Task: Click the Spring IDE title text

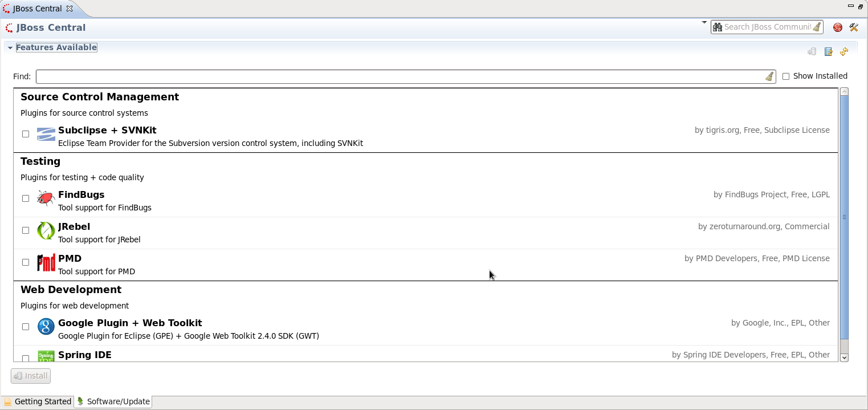Action: [85, 355]
